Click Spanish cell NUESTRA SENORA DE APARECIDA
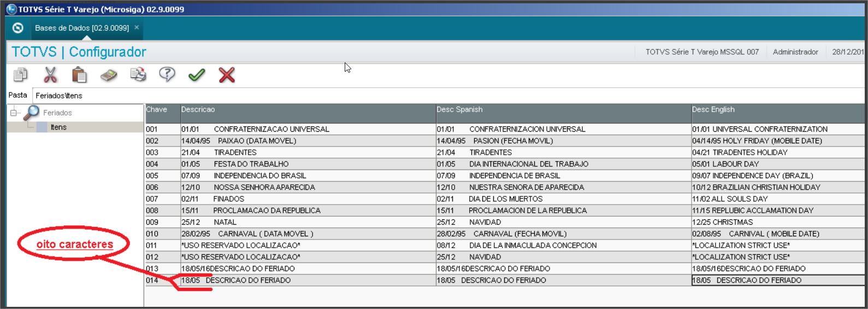Viewport: 868px width, 309px height. point(563,187)
